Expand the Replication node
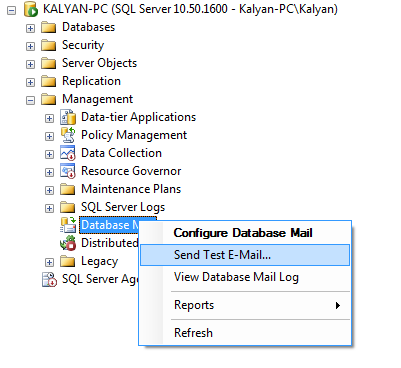This screenshot has width=401, height=368. click(30, 82)
